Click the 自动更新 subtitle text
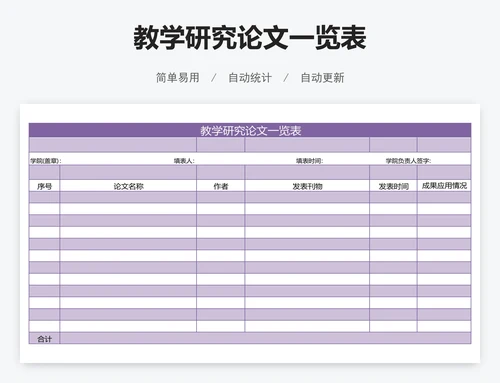The width and height of the screenshot is (500, 383). [322, 78]
